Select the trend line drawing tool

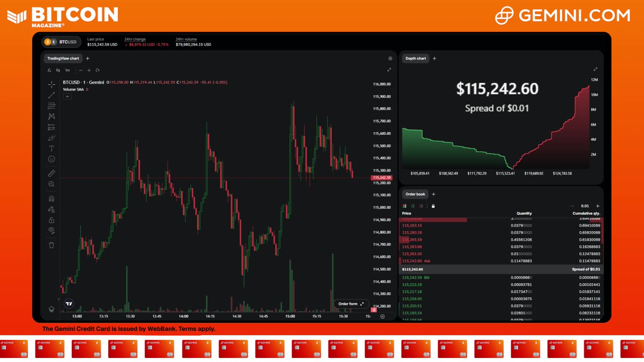point(51,95)
